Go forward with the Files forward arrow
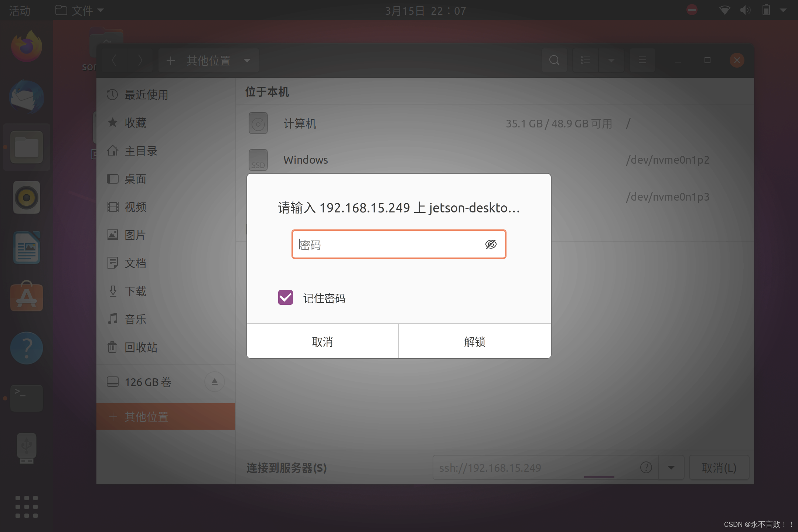Image resolution: width=798 pixels, height=532 pixels. point(140,60)
